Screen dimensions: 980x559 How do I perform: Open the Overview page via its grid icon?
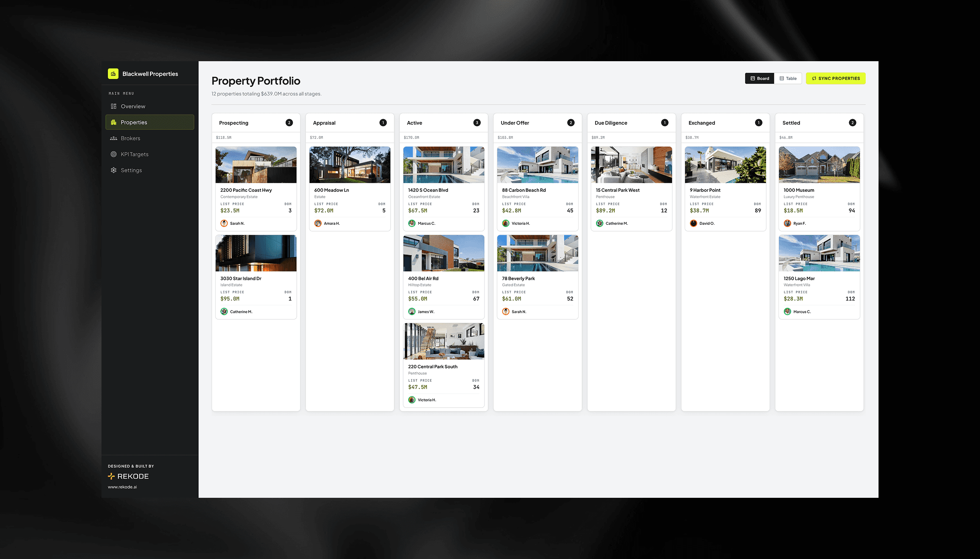coord(113,106)
